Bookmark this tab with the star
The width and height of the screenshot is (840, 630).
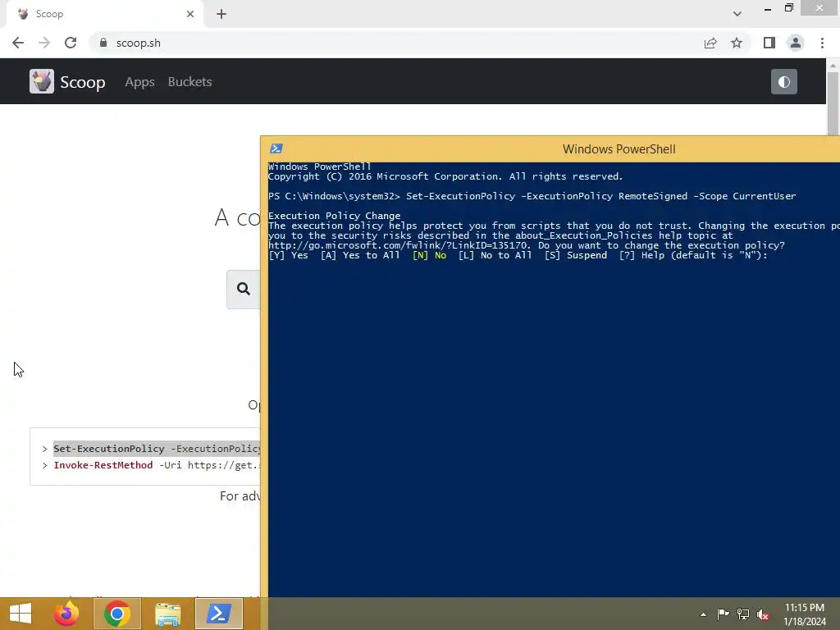click(737, 43)
